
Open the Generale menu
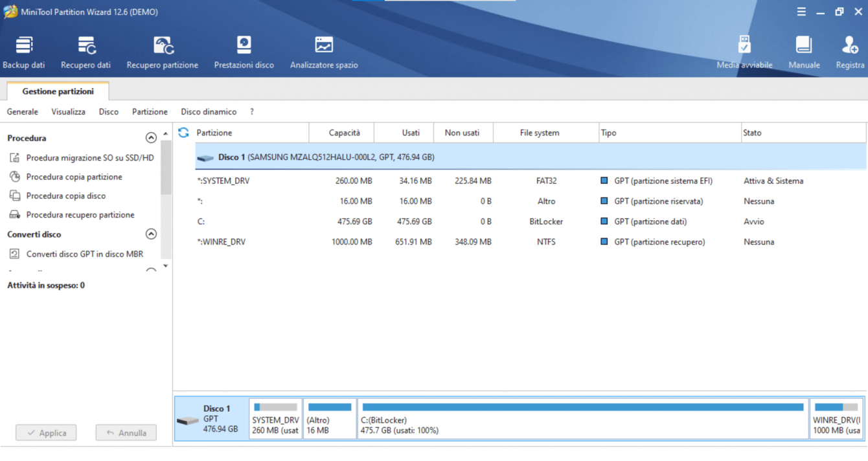[x=23, y=112]
